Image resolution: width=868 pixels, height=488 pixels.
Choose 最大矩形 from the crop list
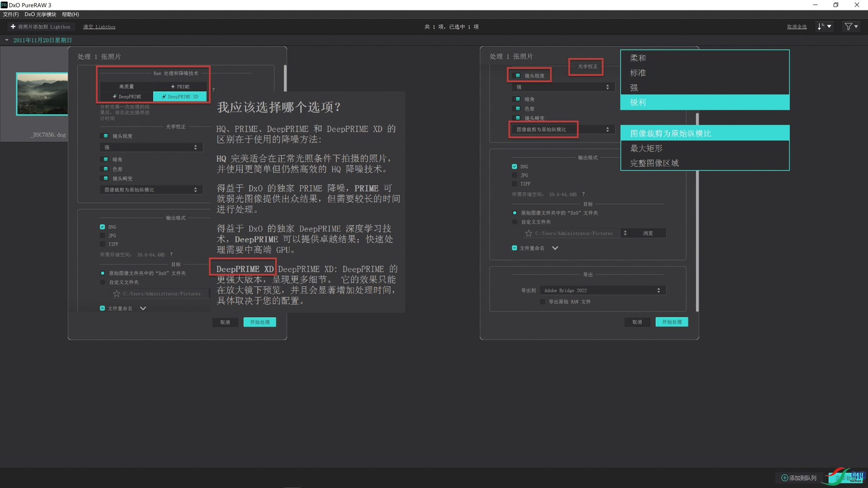tap(646, 148)
